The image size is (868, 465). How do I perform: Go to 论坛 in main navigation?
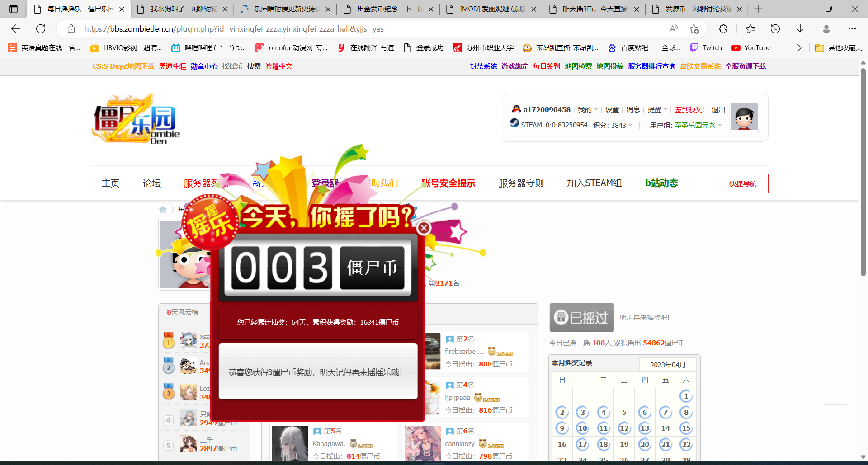[x=152, y=183]
